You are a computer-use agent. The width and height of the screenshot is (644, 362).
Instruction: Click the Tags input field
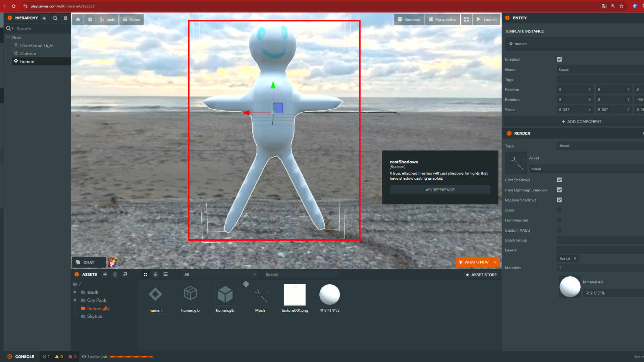600,79
